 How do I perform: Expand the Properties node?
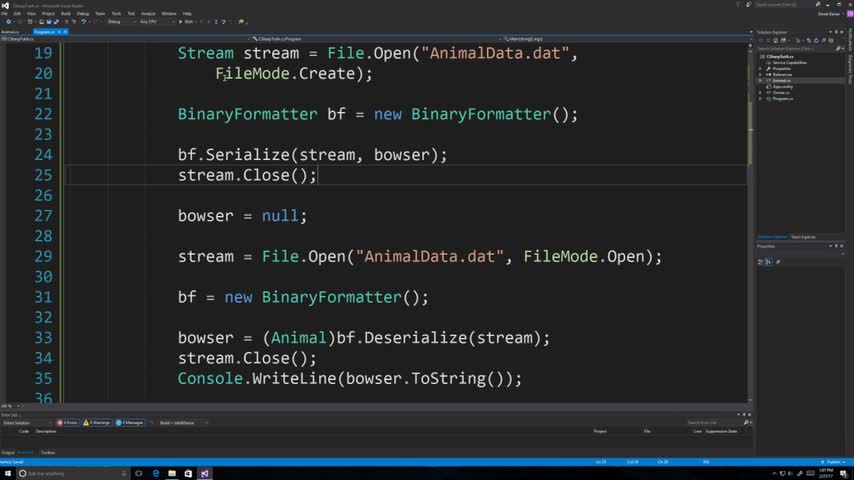point(760,69)
